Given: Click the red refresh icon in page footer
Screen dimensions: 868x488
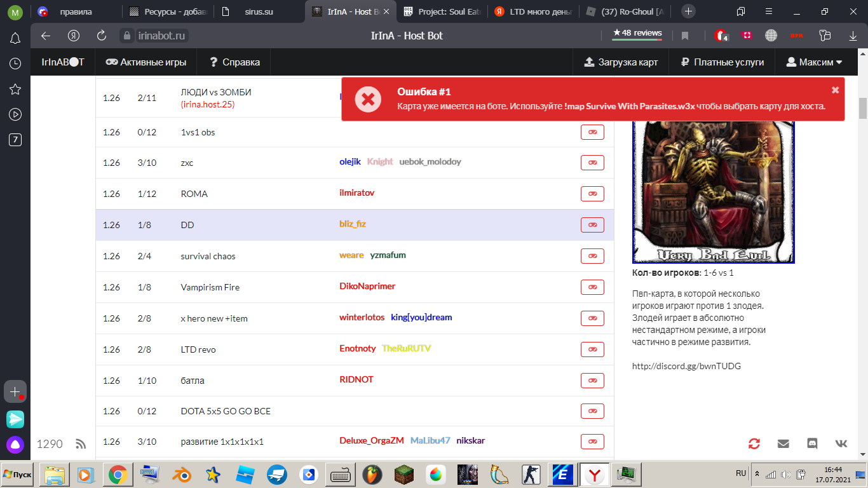Looking at the screenshot, I should (x=754, y=444).
